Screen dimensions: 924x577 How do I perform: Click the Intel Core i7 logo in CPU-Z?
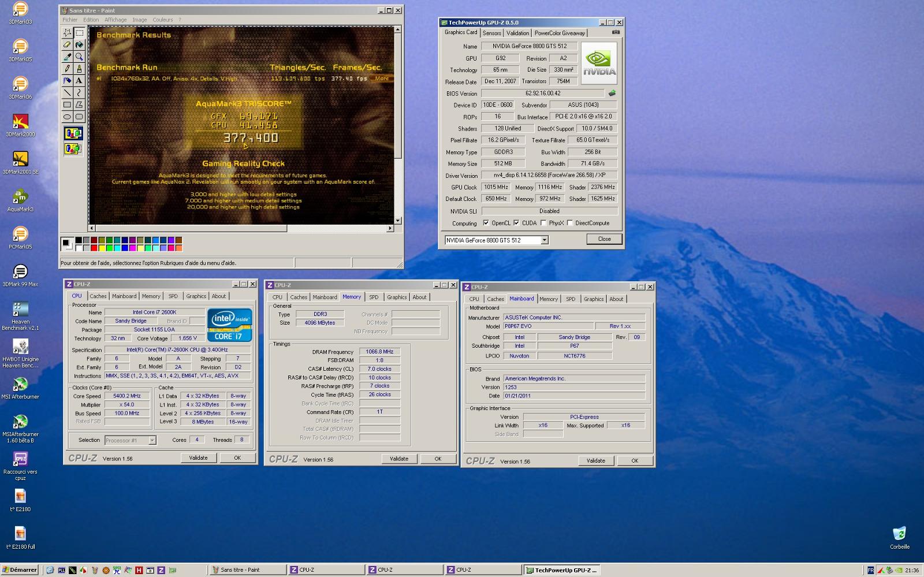pyautogui.click(x=229, y=325)
